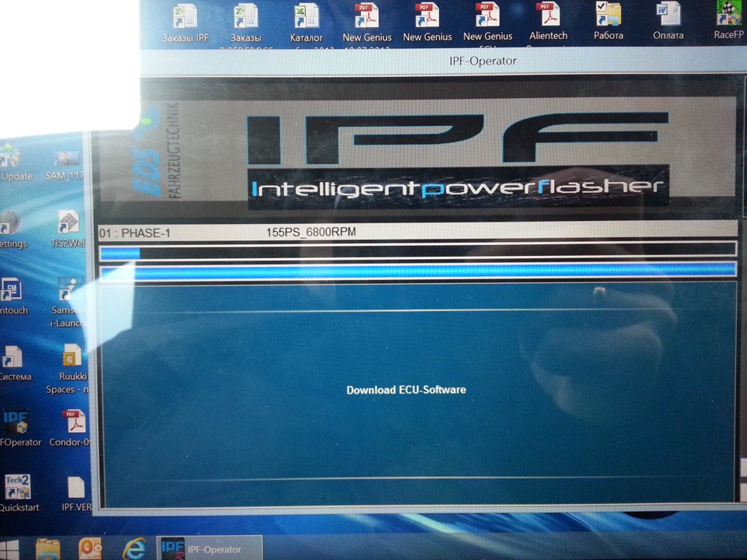The width and height of the screenshot is (747, 560).
Task: Click the IPF-Operator window title bar
Action: click(443, 61)
